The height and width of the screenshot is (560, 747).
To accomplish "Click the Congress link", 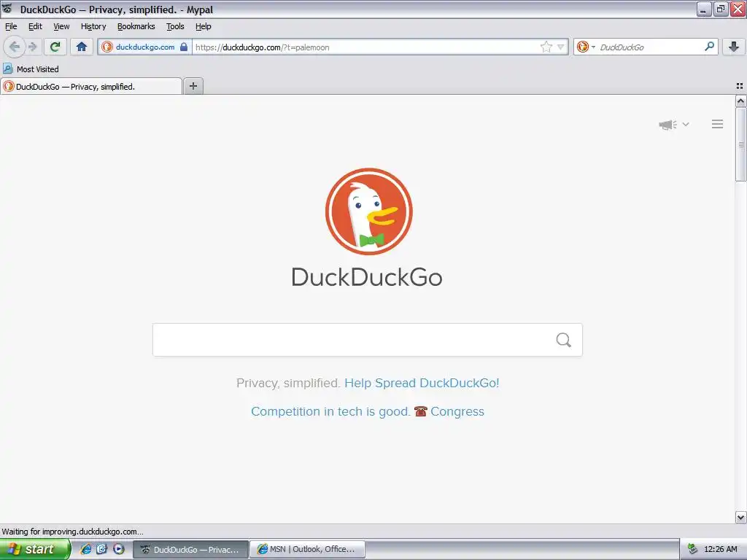I will [x=457, y=411].
